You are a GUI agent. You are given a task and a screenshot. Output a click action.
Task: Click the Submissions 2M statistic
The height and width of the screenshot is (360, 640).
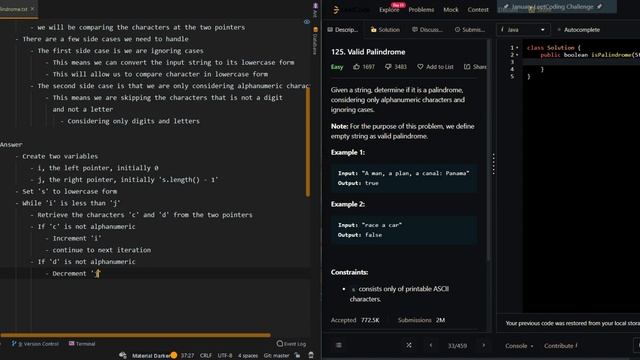click(421, 320)
